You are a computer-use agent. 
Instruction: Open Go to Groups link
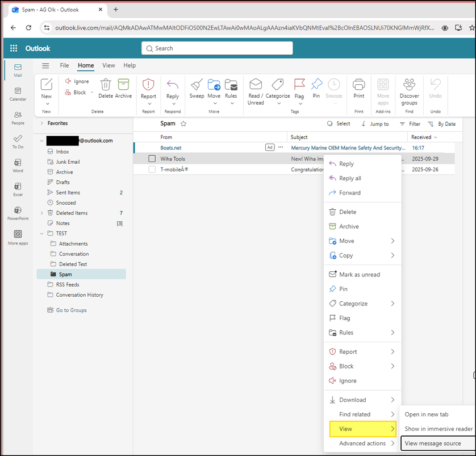point(67,310)
